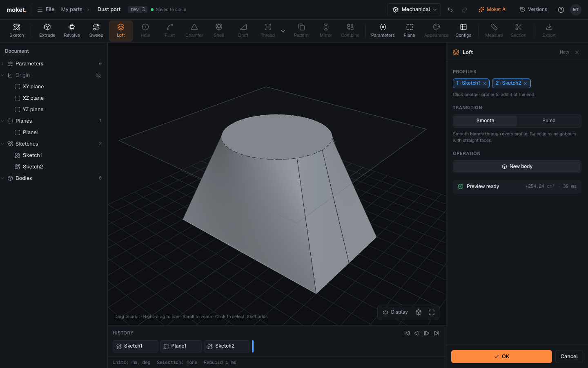This screenshot has height=368, width=588.
Task: Open the Versions panel
Action: click(x=533, y=9)
